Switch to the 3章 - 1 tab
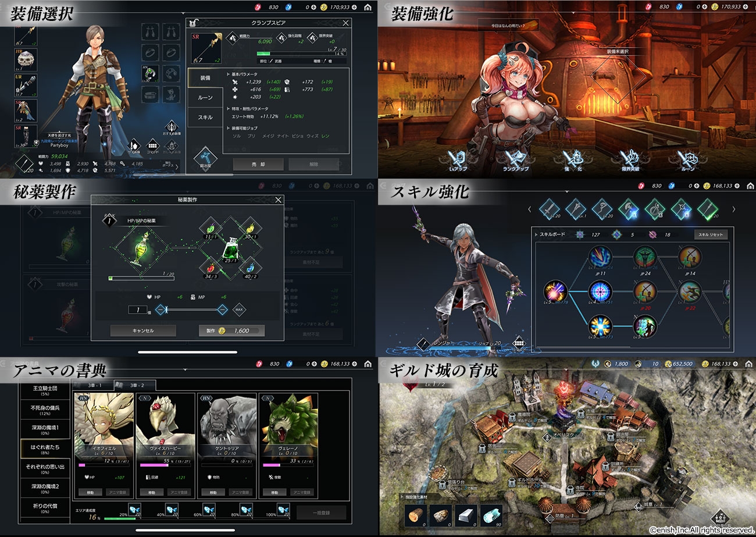 coord(93,385)
